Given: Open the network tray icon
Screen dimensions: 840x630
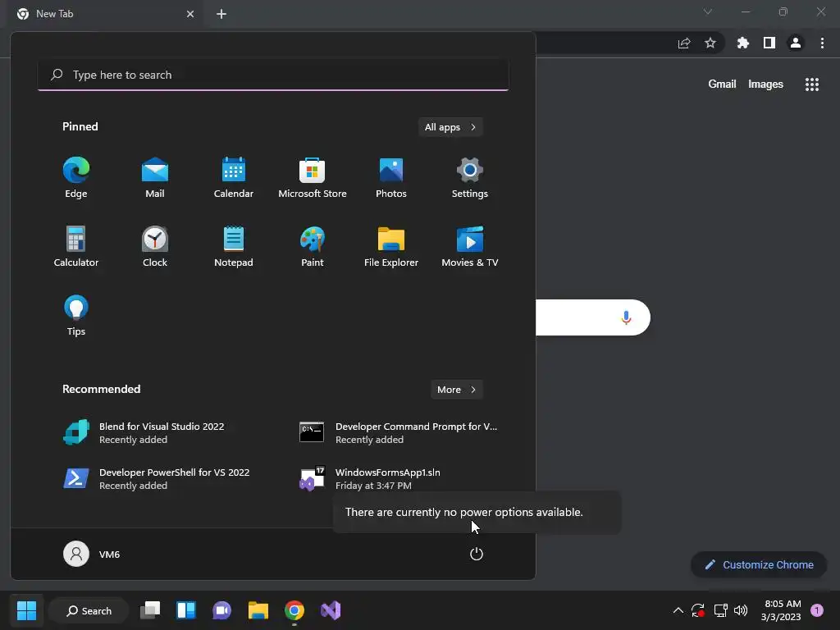Looking at the screenshot, I should coord(720,610).
